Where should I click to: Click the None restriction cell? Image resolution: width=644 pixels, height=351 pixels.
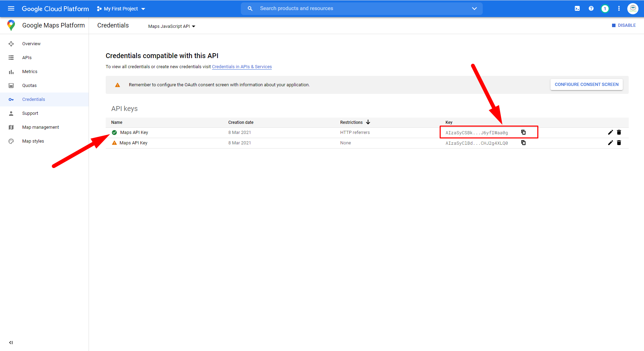tap(345, 143)
